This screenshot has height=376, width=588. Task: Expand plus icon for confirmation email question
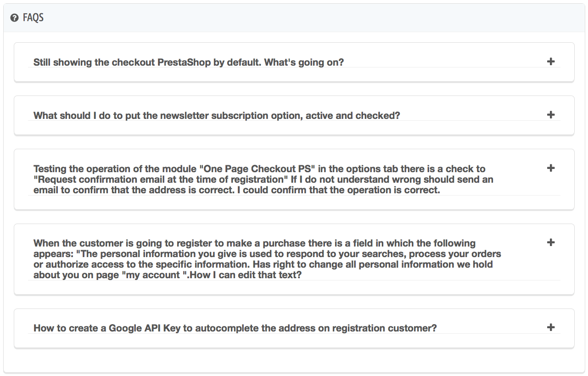click(x=551, y=168)
